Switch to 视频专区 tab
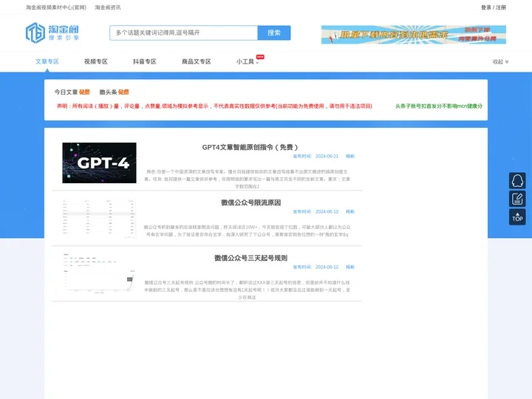This screenshot has height=399, width=532. (95, 61)
